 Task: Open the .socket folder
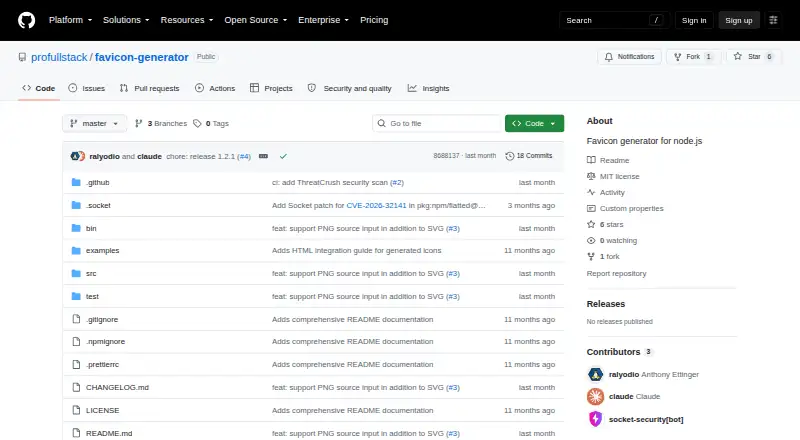(98, 205)
